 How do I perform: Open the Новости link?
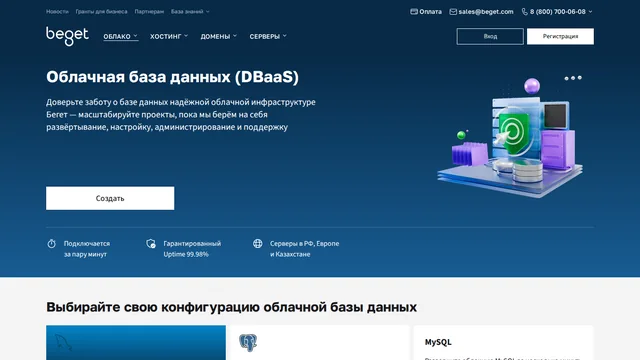coord(57,12)
